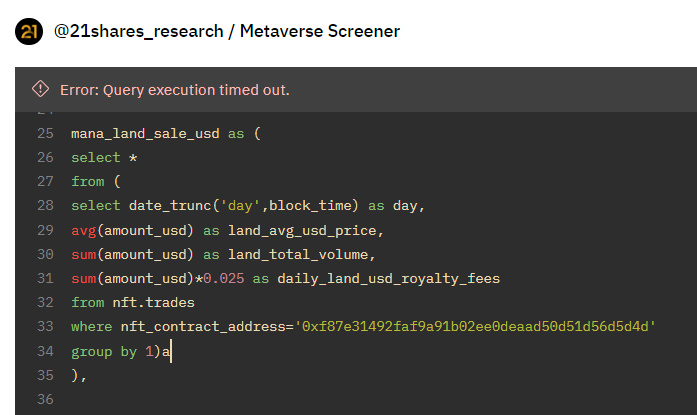Click 'date_trunc' on line 28
The width and height of the screenshot is (697, 415).
170,206
